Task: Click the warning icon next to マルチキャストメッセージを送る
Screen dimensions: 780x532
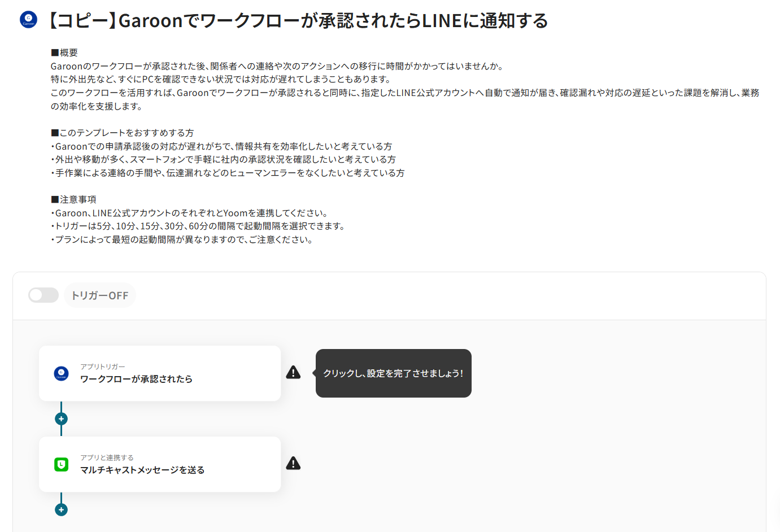Action: (293, 463)
